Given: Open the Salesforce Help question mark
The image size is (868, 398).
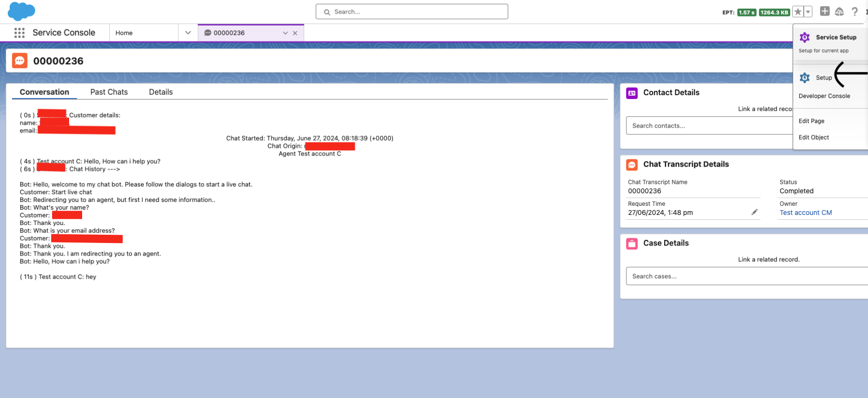Looking at the screenshot, I should 854,12.
